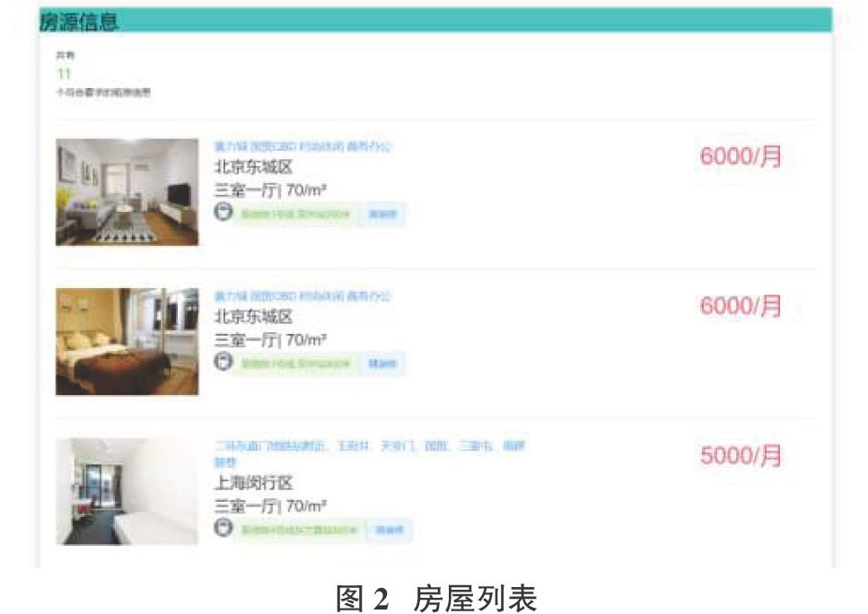This screenshot has width=868, height=614.
Task: Open the two-line blue title of 上海闵行区 listing
Action: point(370,453)
